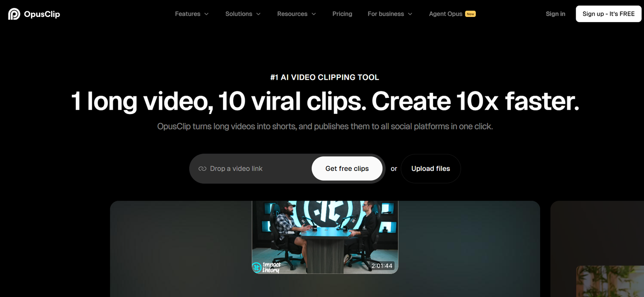The image size is (644, 297).
Task: Click the headline '1 long video, 10 viral clips'
Action: [219, 101]
